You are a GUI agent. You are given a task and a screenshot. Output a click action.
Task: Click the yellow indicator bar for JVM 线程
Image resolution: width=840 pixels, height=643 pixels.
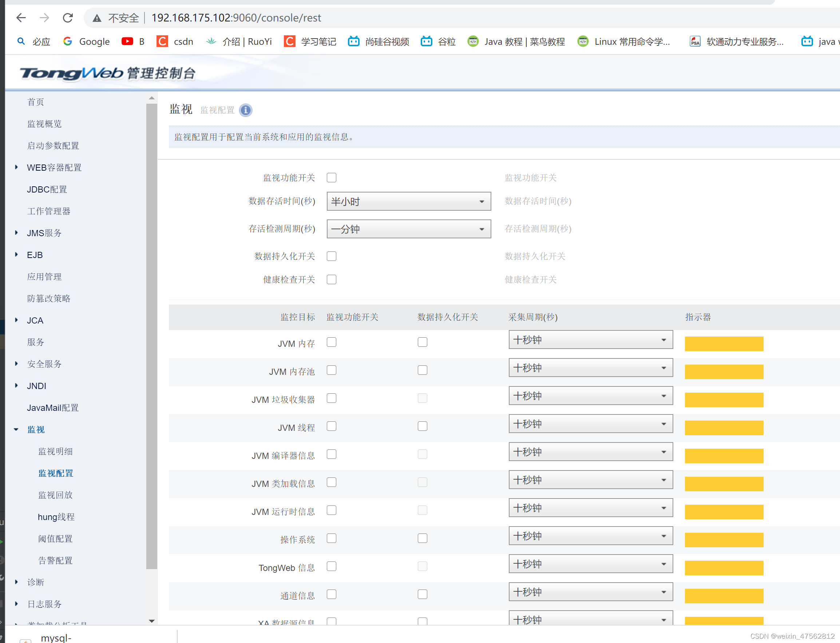coord(724,428)
